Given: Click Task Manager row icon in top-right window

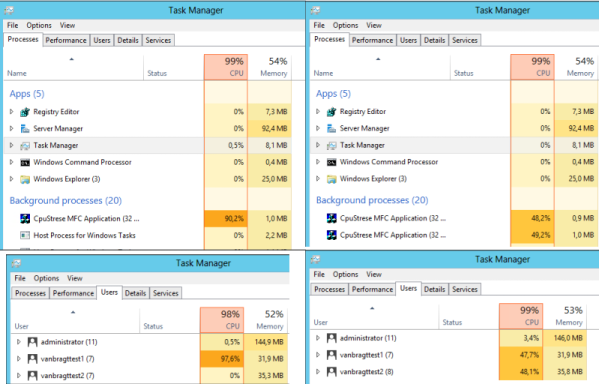Looking at the screenshot, I should coord(332,145).
